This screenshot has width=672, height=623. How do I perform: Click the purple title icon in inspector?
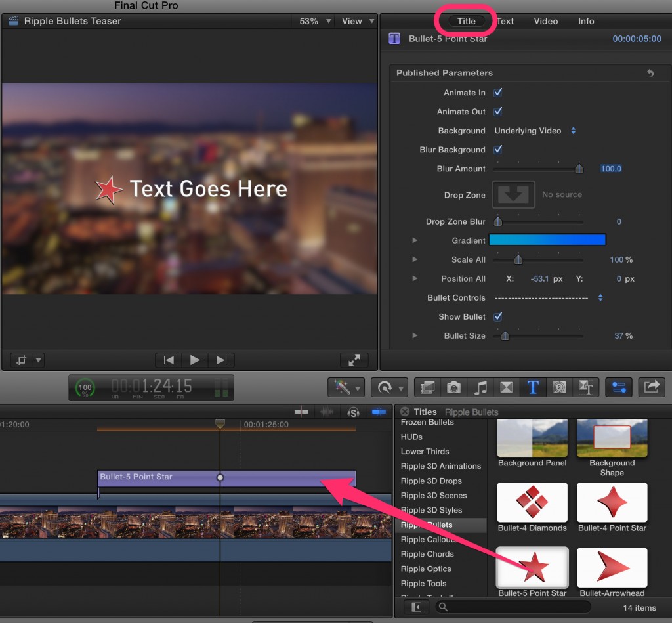(394, 39)
